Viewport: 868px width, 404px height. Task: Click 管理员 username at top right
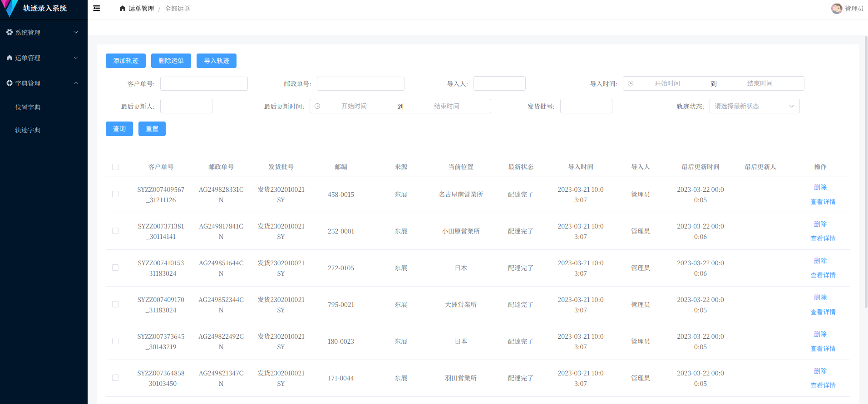click(x=854, y=9)
